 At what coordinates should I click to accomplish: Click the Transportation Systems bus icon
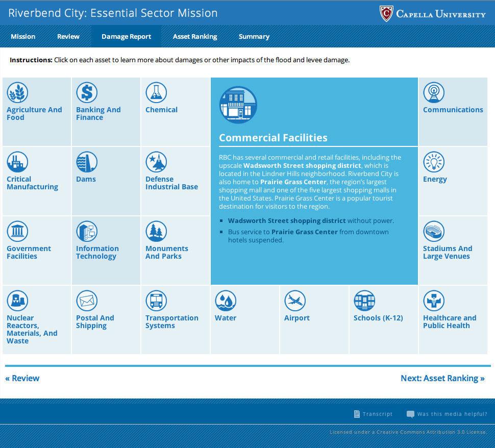point(156,301)
